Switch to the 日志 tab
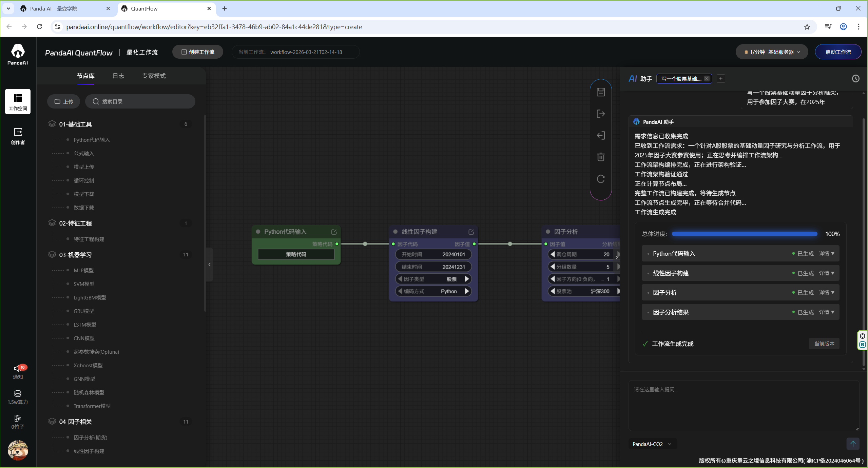The height and width of the screenshot is (468, 868). 118,76
